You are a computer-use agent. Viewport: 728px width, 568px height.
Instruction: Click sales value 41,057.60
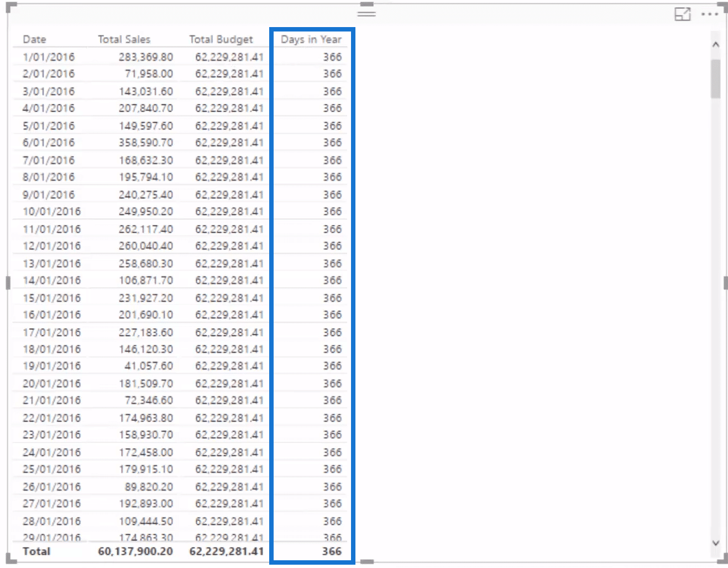[x=149, y=366]
